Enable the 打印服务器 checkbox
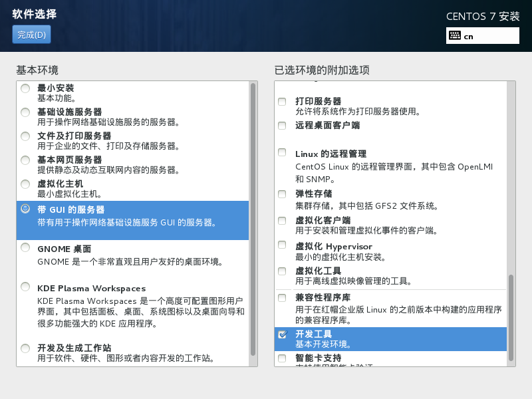Screen dimensions: 532x399 click(x=282, y=102)
